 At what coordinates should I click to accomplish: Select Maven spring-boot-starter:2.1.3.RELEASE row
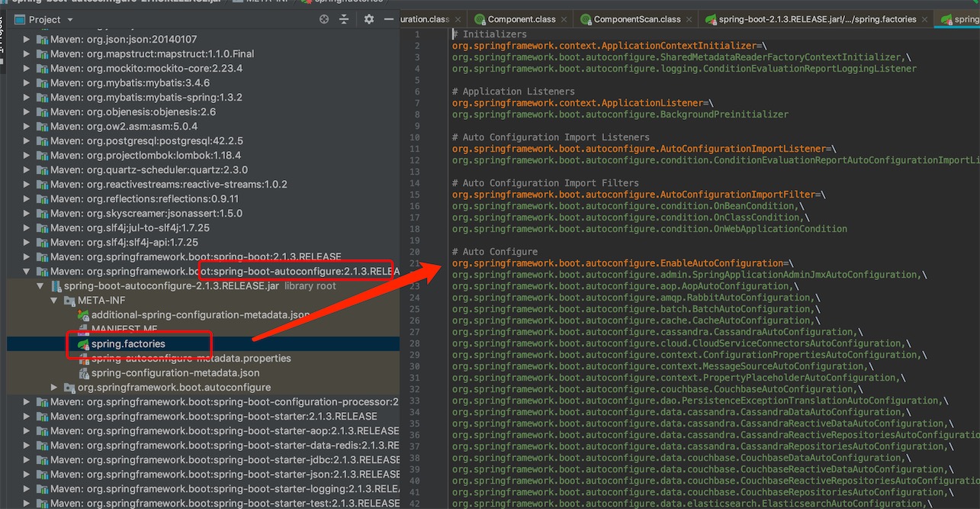tap(203, 416)
